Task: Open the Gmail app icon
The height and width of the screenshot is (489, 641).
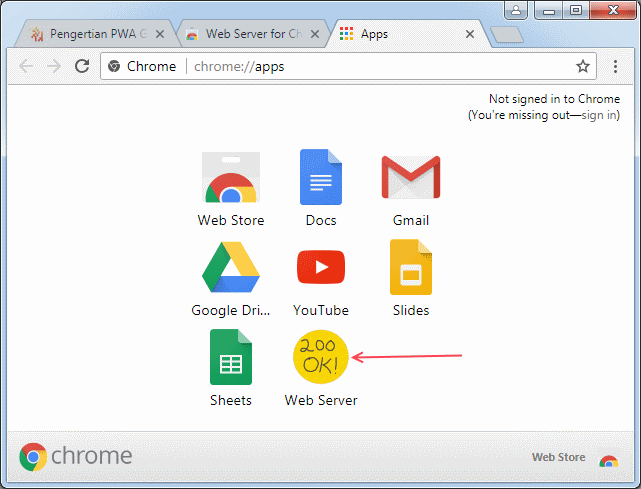Action: (411, 177)
